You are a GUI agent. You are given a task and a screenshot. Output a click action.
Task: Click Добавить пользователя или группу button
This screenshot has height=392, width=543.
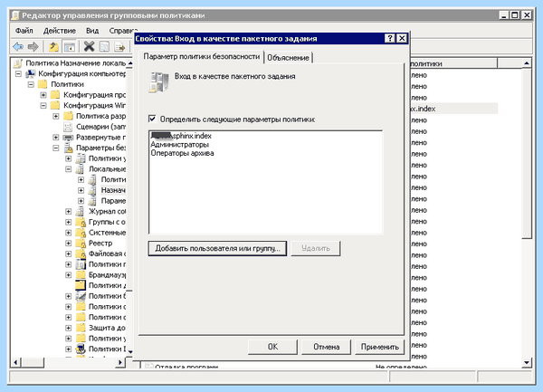(217, 248)
